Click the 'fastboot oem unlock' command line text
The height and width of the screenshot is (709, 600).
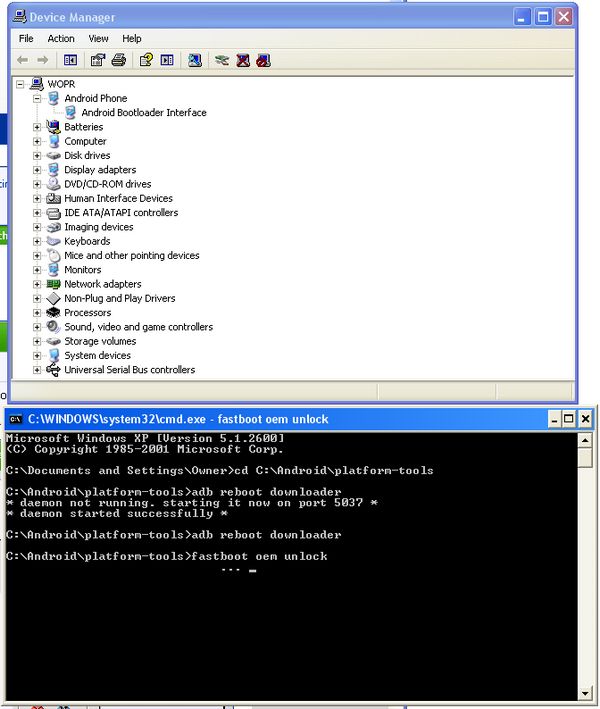(259, 556)
